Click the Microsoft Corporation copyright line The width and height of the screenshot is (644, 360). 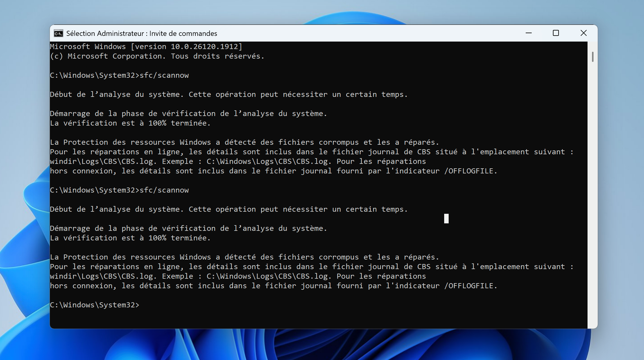click(x=157, y=56)
